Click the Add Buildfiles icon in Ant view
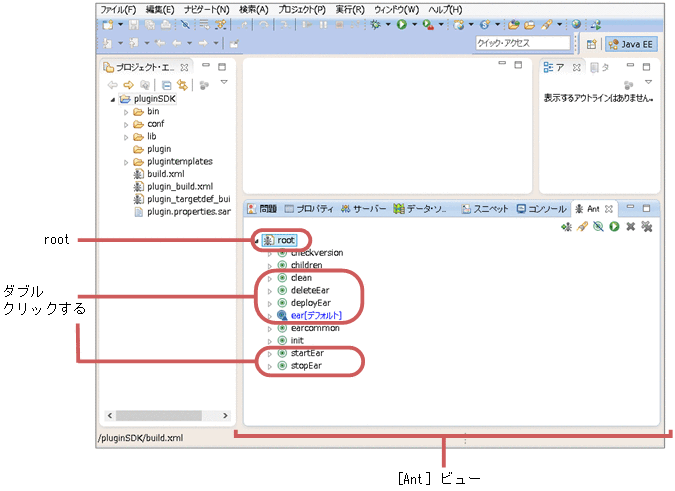The height and width of the screenshot is (491, 675). point(566,227)
